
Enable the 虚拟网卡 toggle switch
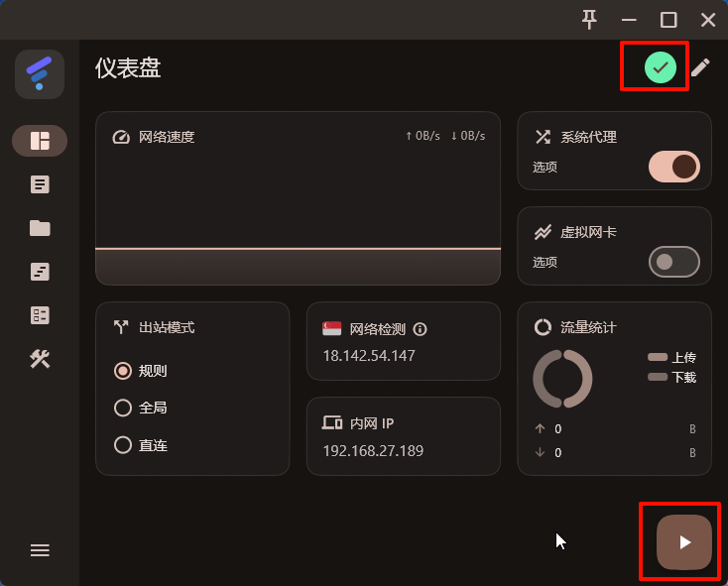point(673,262)
